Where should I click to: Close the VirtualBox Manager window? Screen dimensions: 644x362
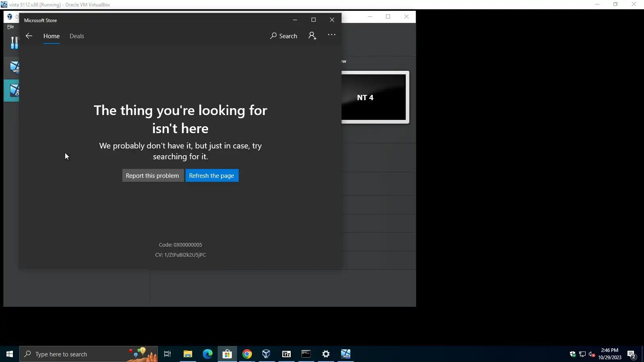point(407,16)
